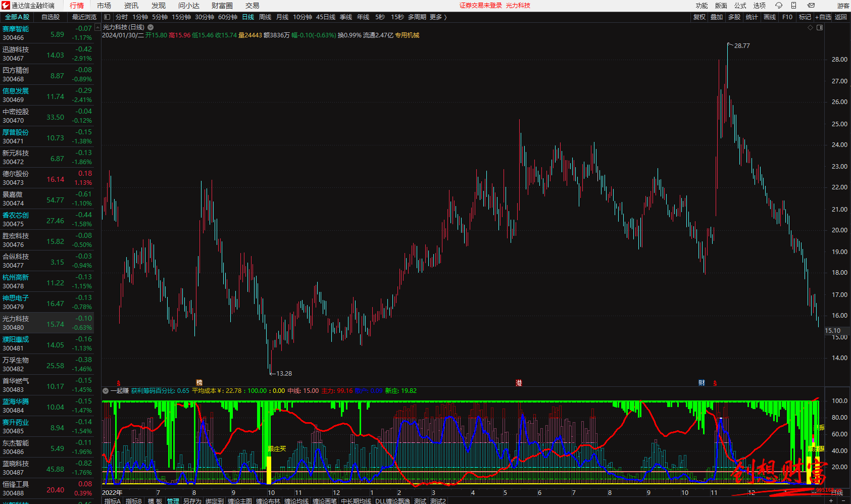The height and width of the screenshot is (504, 851).
Task: Open the 多周期 view
Action: [x=417, y=17]
